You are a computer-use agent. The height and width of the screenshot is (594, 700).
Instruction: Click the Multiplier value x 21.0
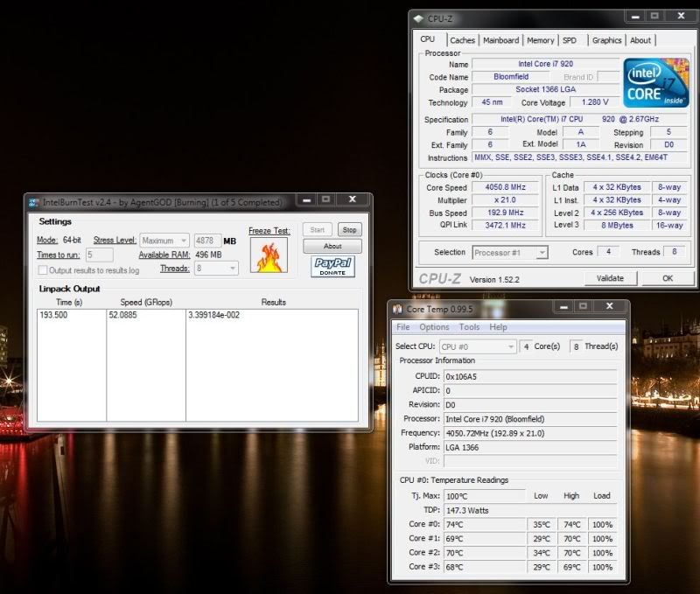pos(506,200)
